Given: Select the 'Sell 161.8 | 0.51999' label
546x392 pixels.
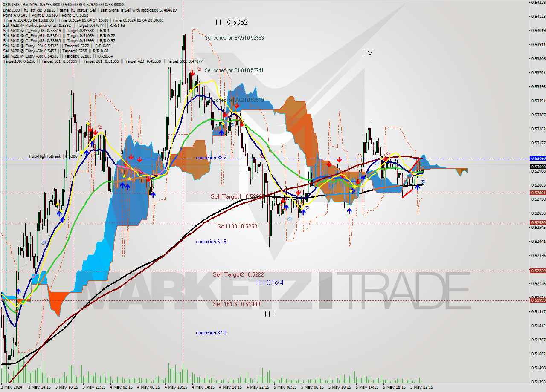Looking at the screenshot, I should pos(236,304).
